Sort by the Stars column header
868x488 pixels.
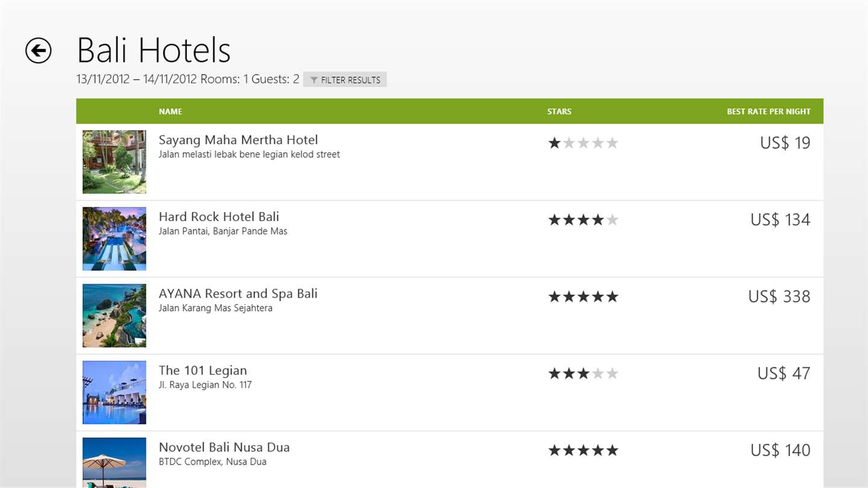click(559, 111)
